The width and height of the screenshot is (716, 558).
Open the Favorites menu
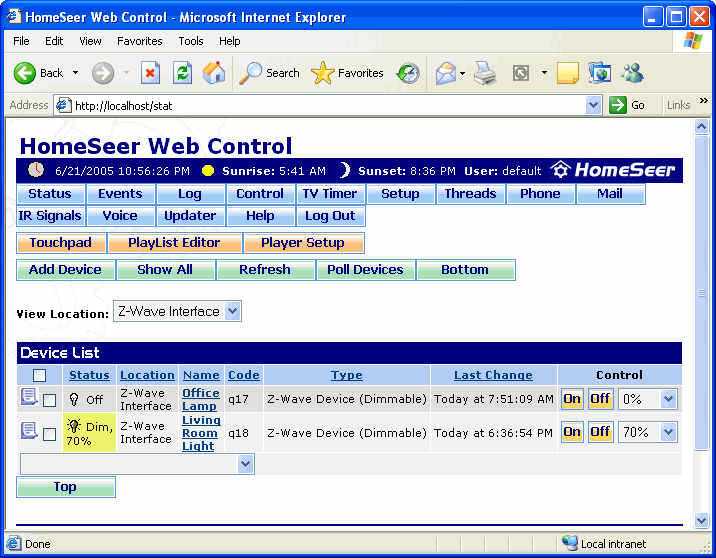tap(139, 41)
